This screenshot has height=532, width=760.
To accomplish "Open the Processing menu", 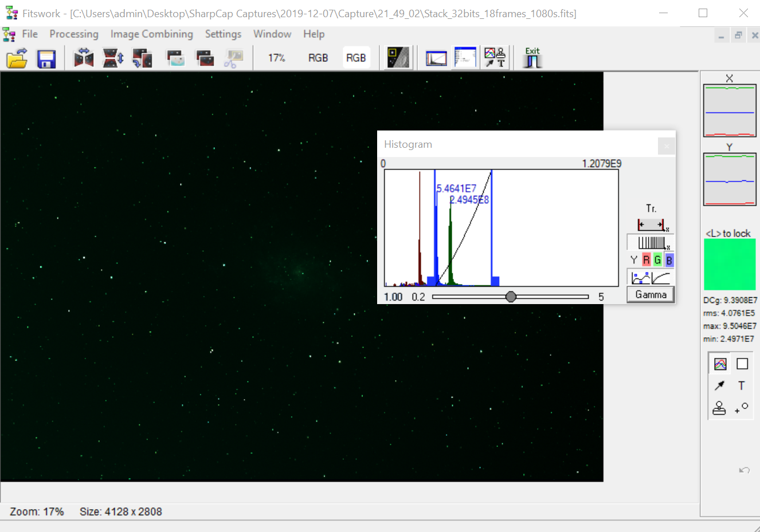I will pos(74,34).
